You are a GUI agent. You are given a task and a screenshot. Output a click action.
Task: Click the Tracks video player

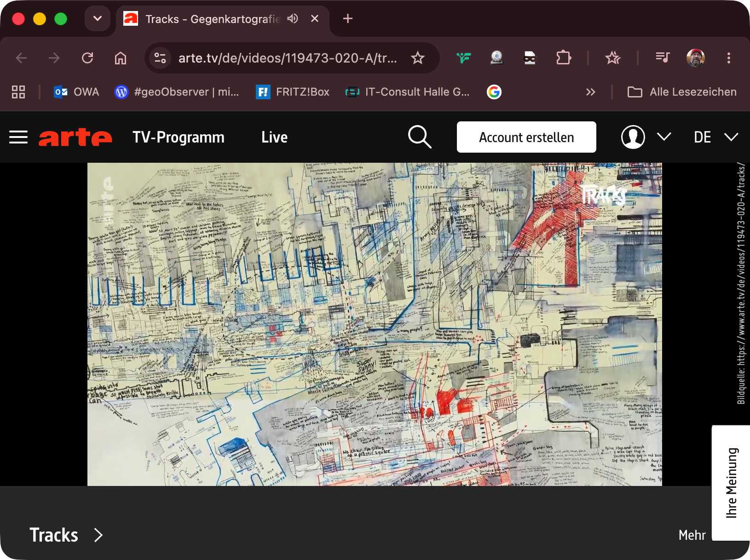pos(375,324)
